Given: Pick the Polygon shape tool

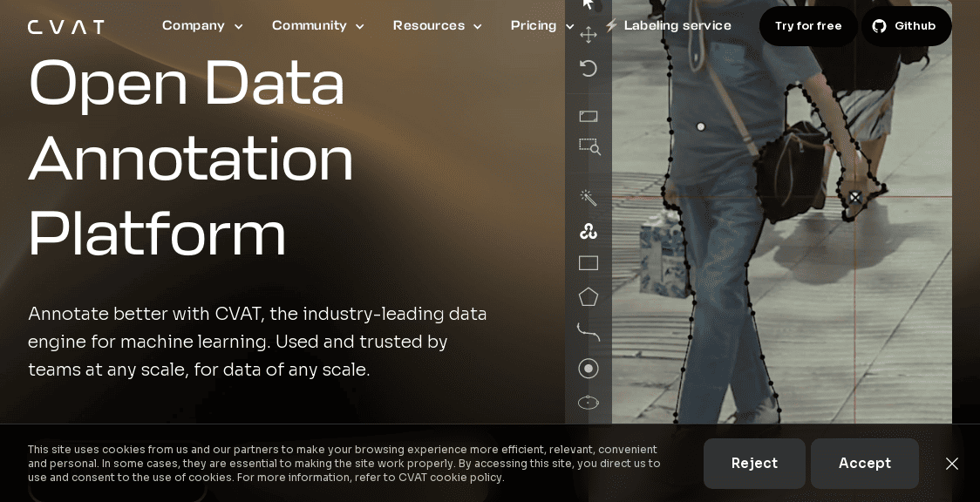Looking at the screenshot, I should point(589,297).
